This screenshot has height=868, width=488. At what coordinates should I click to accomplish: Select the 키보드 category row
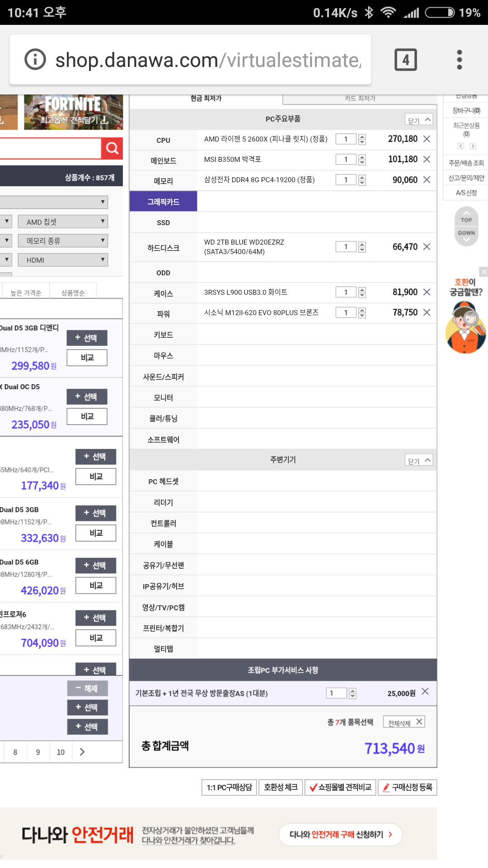click(x=163, y=335)
